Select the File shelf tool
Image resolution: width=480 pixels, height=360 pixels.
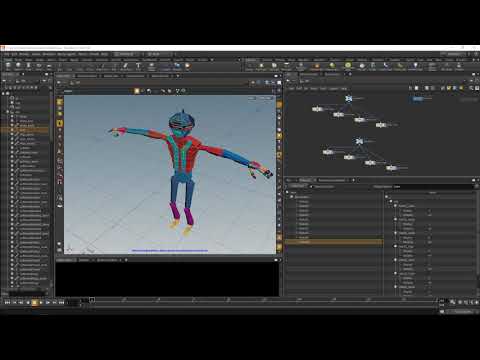188,66
